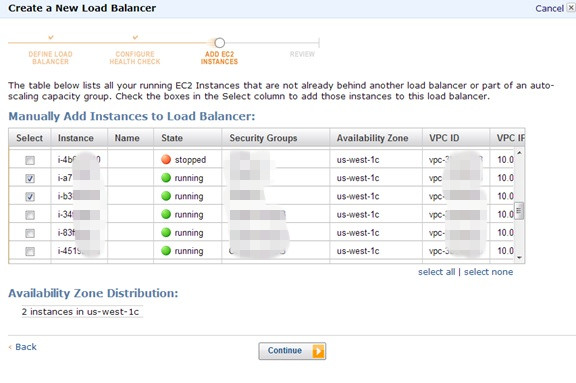Click the green running icon for i-83f
This screenshot has height=383, width=576.
point(166,232)
